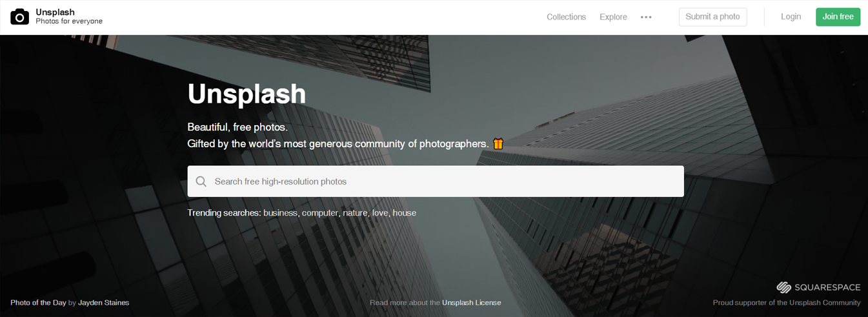This screenshot has width=868, height=317.
Task: Select trending search computer
Action: coord(319,213)
